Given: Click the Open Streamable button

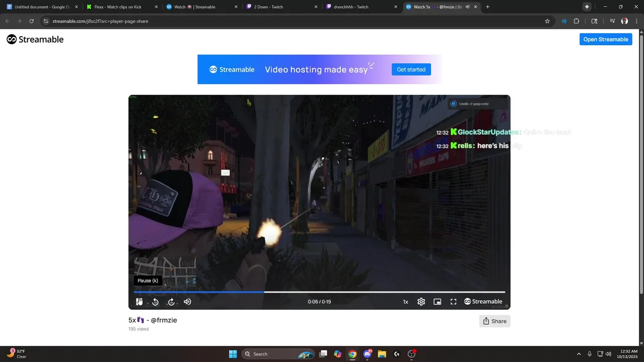Looking at the screenshot, I should tap(606, 39).
